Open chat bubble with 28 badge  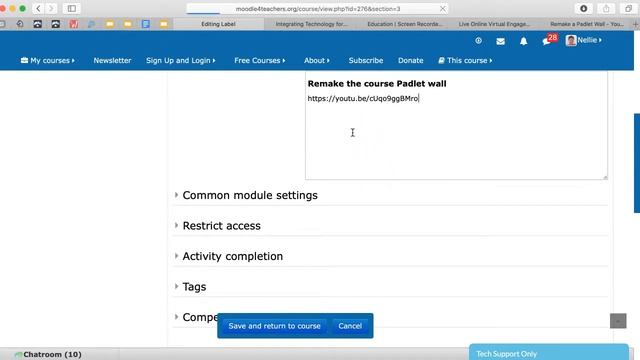tap(549, 40)
